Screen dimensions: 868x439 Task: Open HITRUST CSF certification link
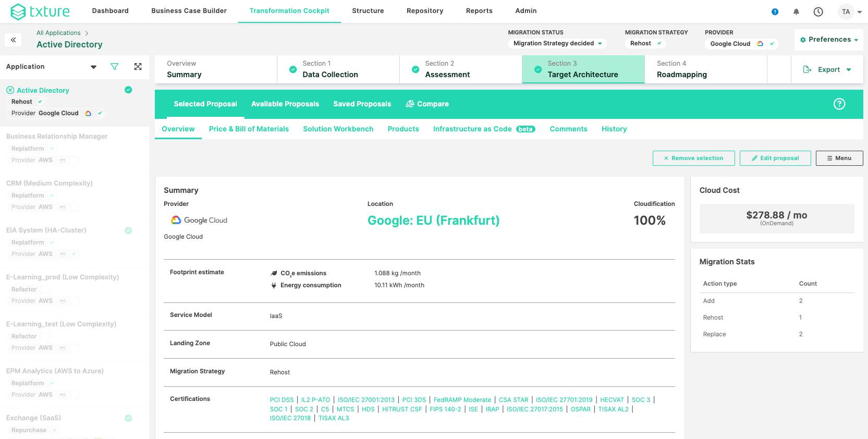(402, 409)
